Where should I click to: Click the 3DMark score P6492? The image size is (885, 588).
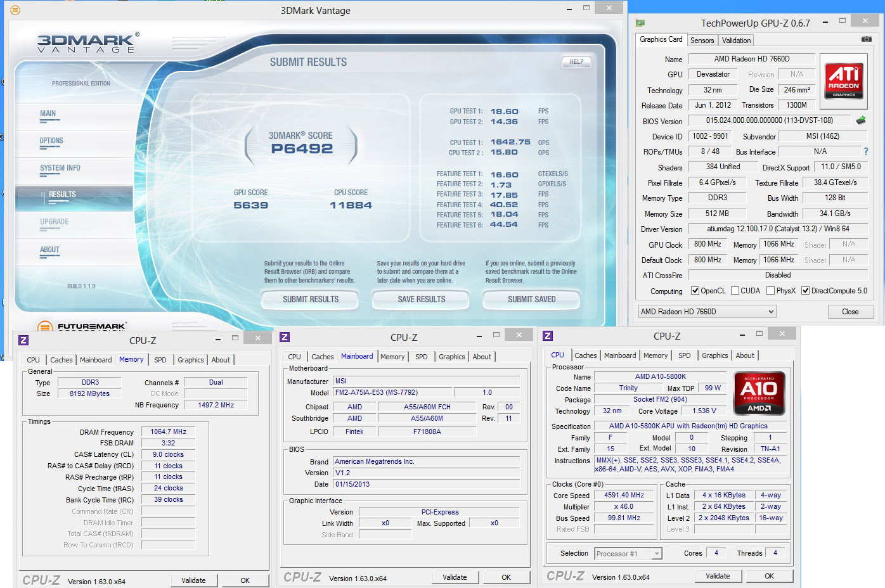coord(302,149)
